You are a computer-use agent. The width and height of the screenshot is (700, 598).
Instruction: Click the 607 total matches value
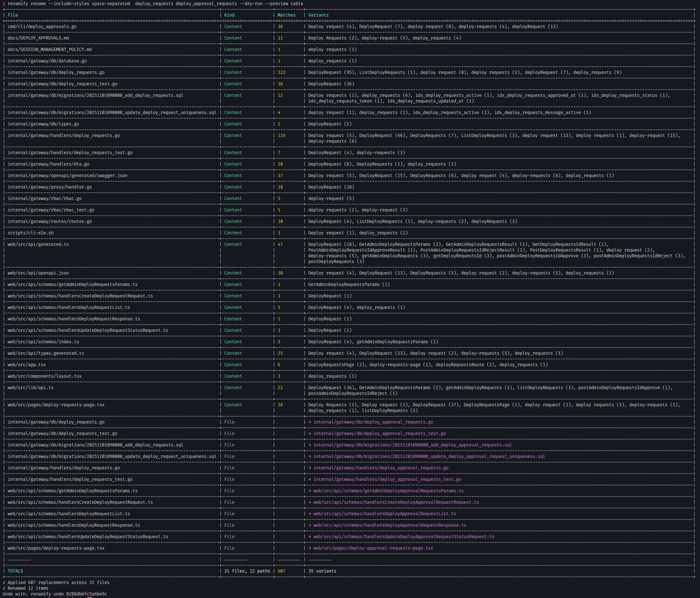tap(281, 571)
